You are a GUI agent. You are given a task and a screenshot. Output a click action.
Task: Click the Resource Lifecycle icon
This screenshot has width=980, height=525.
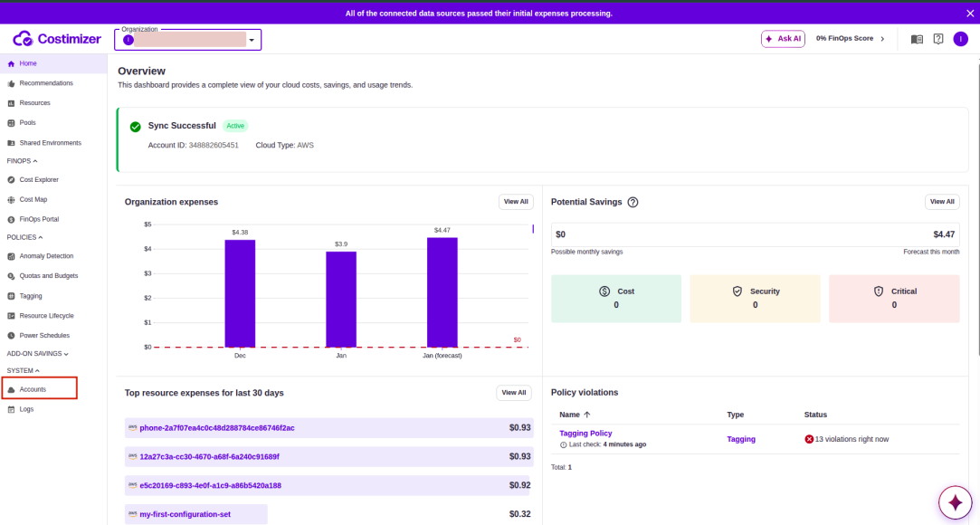tap(11, 316)
